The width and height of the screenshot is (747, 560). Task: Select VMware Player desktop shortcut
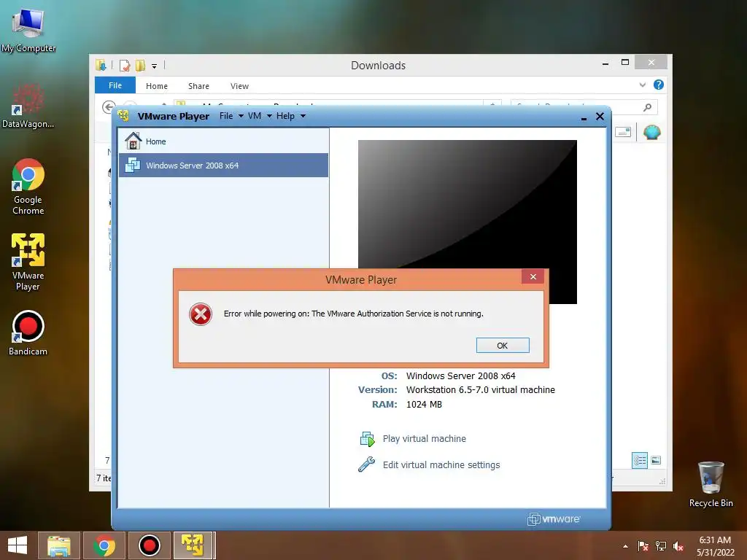point(28,262)
